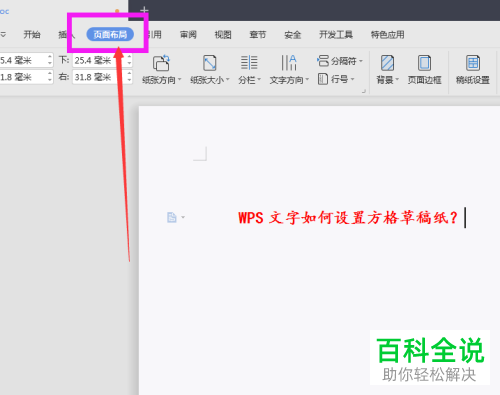Expand the 行号 dropdown arrow
This screenshot has width=500, height=395.
(352, 79)
